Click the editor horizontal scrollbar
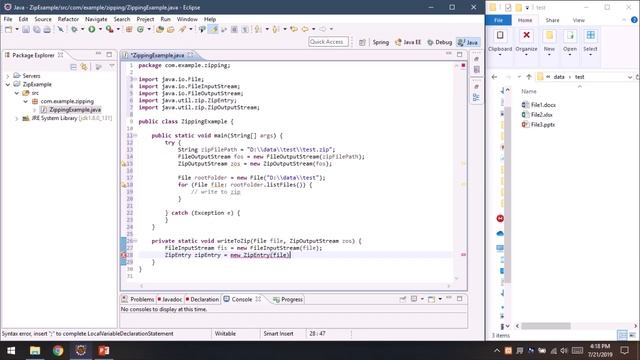The image size is (640, 360). pos(295,286)
